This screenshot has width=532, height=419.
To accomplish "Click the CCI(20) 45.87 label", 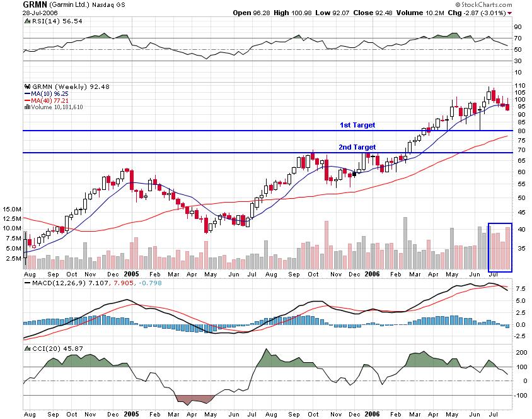I will click(x=57, y=349).
